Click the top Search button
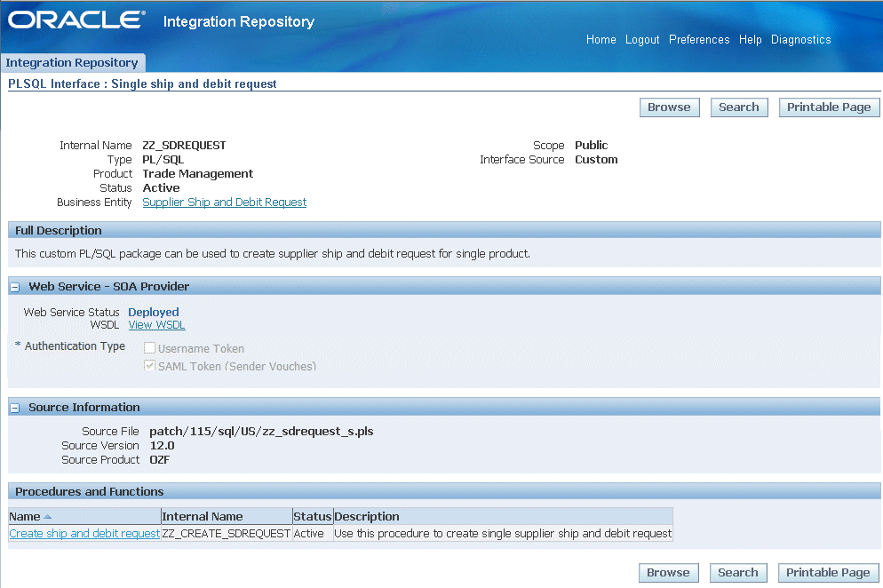The width and height of the screenshot is (883, 588). click(739, 107)
